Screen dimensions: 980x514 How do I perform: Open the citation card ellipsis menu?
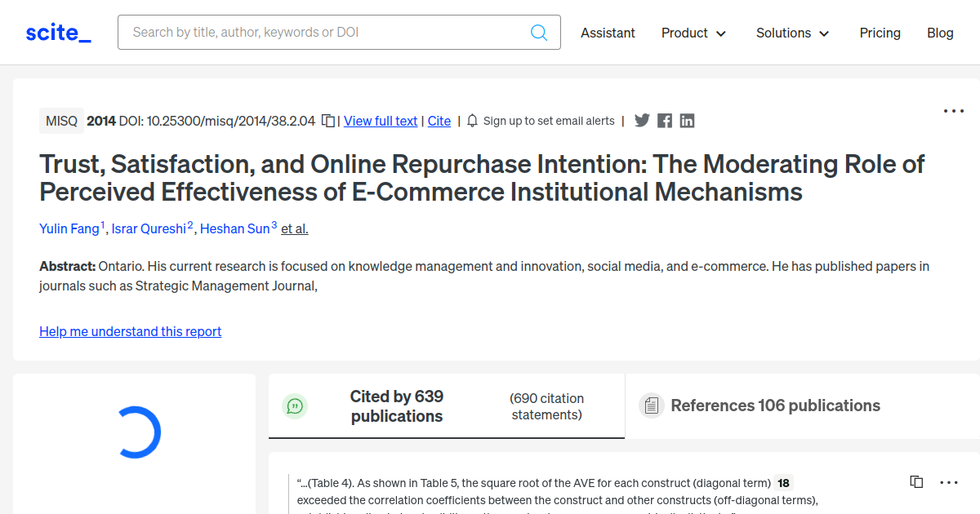pyautogui.click(x=948, y=481)
